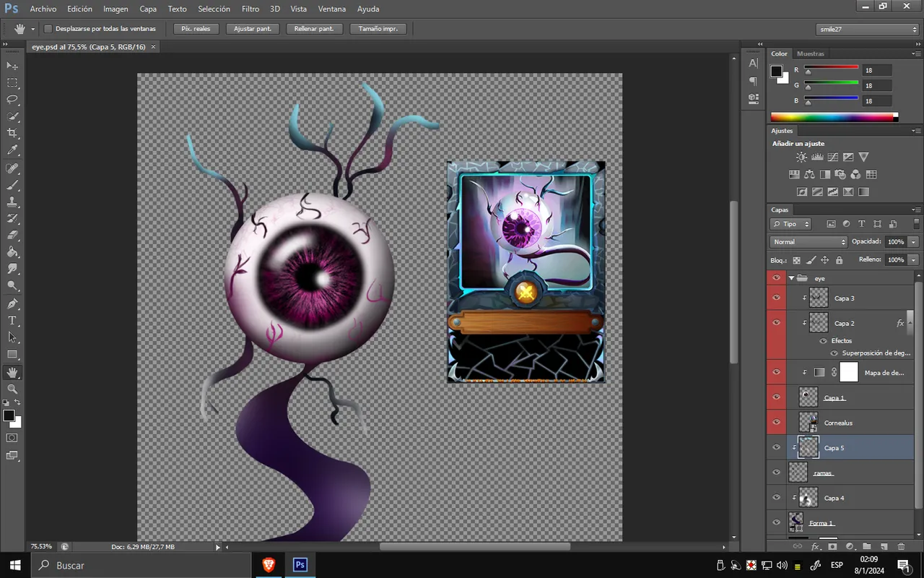The width and height of the screenshot is (924, 578).
Task: Click the delete layer trash icon
Action: [x=901, y=547]
